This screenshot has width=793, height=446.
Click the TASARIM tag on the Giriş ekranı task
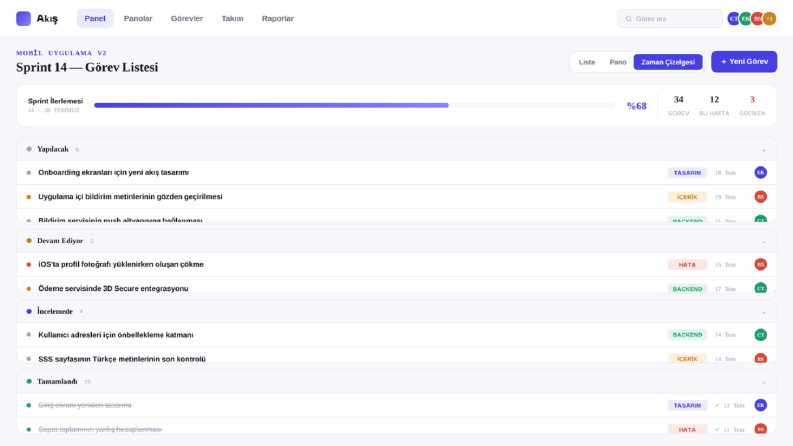tap(687, 406)
